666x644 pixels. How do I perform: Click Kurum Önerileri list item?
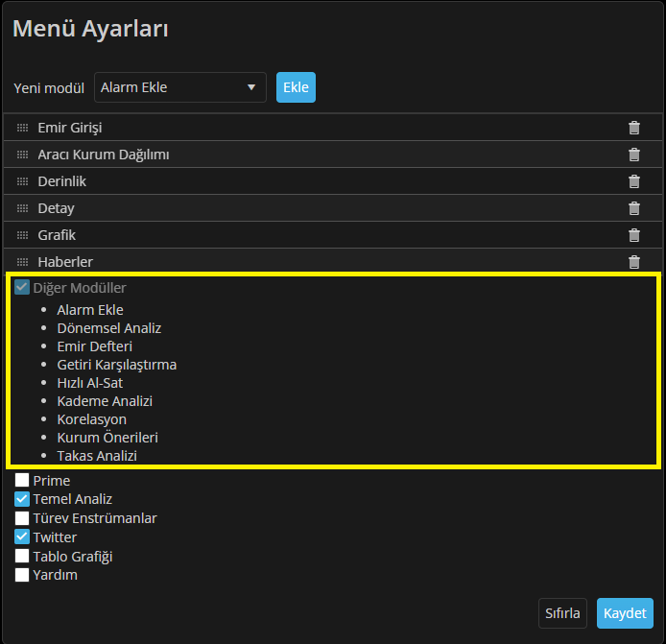[107, 438]
